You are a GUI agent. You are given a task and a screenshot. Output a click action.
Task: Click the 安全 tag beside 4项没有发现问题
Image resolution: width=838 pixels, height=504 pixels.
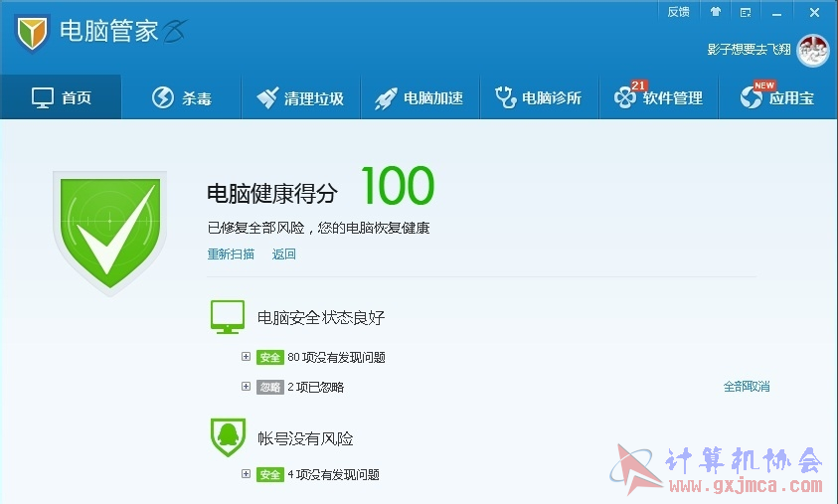coord(270,474)
